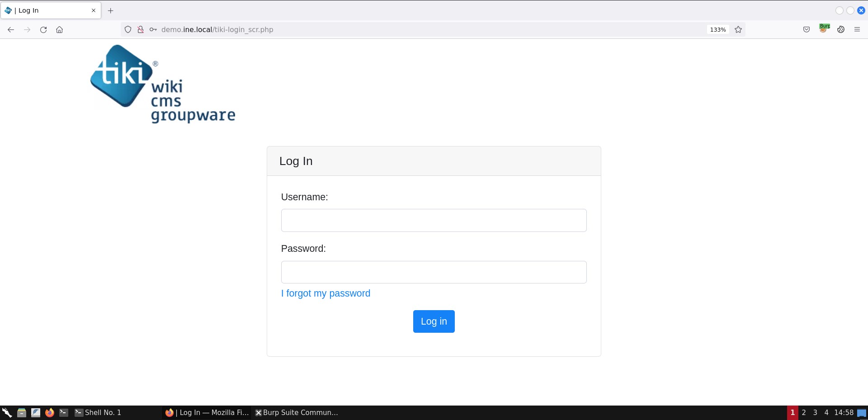
Task: Select the Log In browser tab
Action: (x=50, y=10)
